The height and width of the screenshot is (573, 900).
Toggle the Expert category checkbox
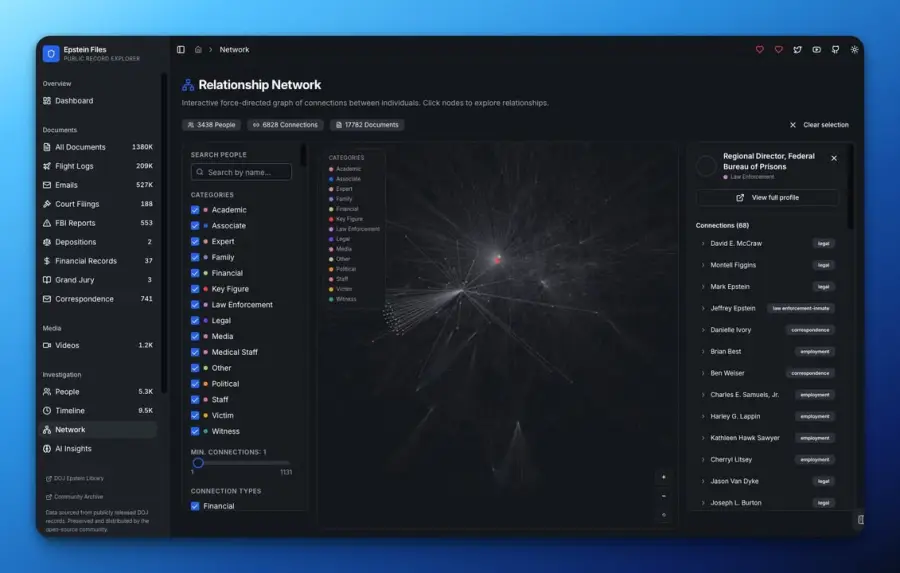point(195,242)
